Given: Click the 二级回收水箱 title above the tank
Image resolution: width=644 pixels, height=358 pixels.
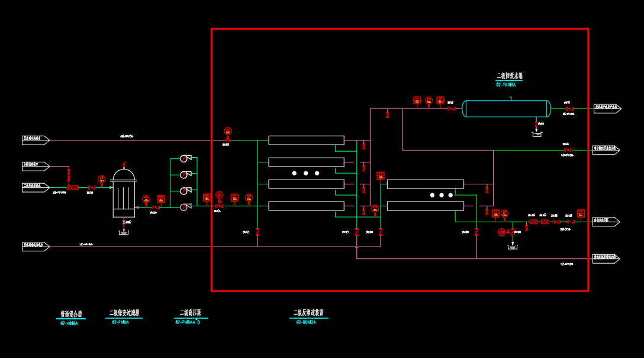Looking at the screenshot, I should click(x=509, y=76).
